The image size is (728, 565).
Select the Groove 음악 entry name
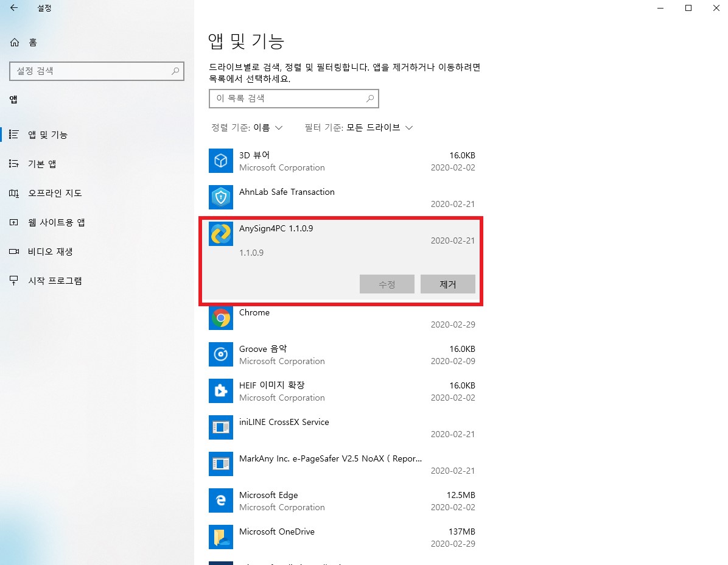[x=263, y=349]
